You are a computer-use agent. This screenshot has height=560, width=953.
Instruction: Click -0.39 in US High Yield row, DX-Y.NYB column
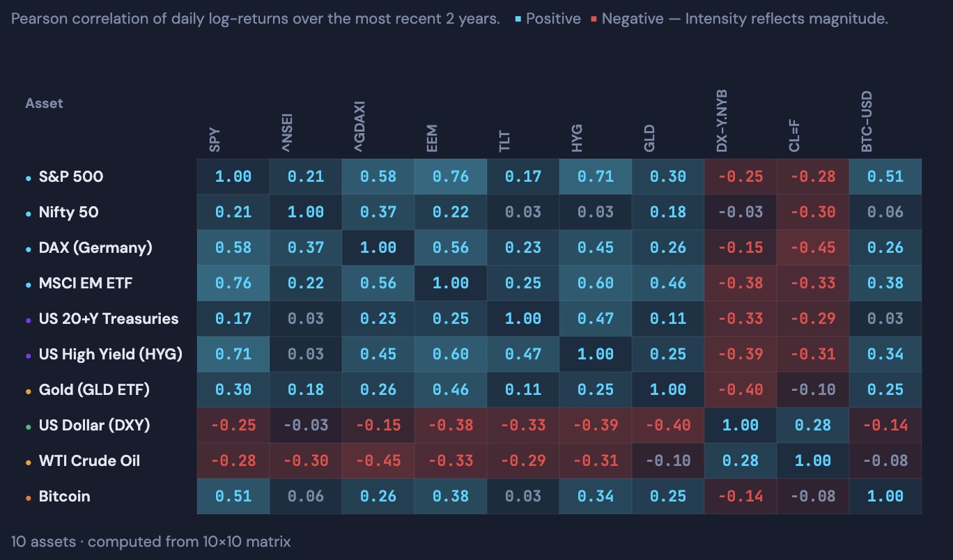pos(741,355)
